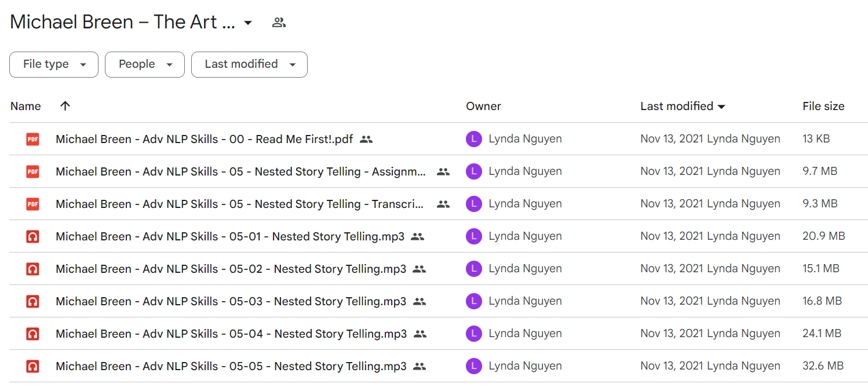Click the owner avatar on the 05-02 mp3 row
This screenshot has width=868, height=391.
pos(474,269)
